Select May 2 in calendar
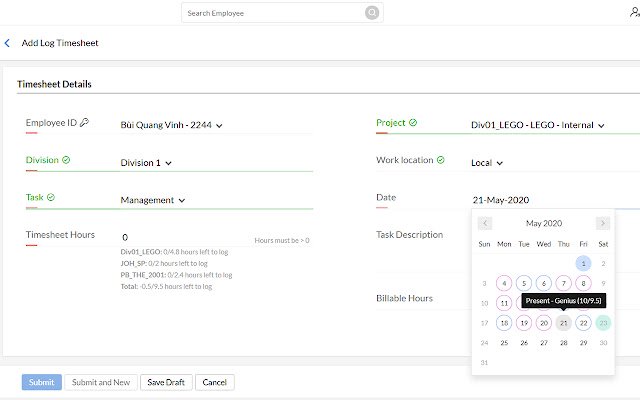Image resolution: width=640 pixels, height=400 pixels. pos(603,263)
